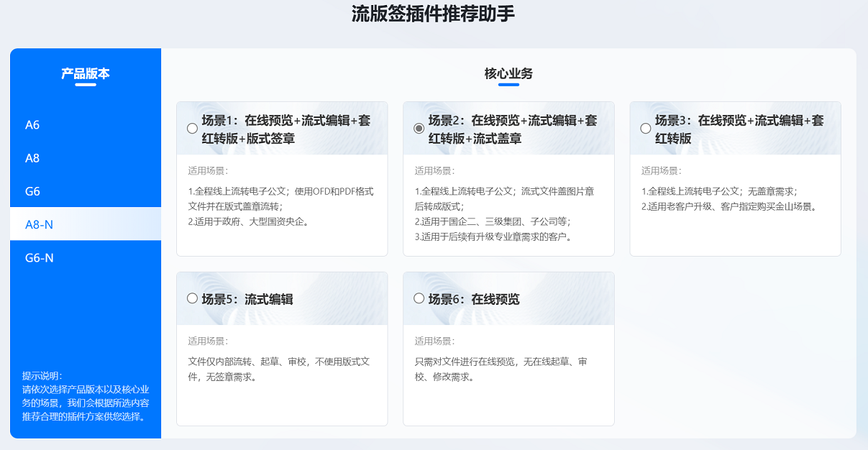
Task: Click the 场景3 card title text
Action: (x=739, y=129)
